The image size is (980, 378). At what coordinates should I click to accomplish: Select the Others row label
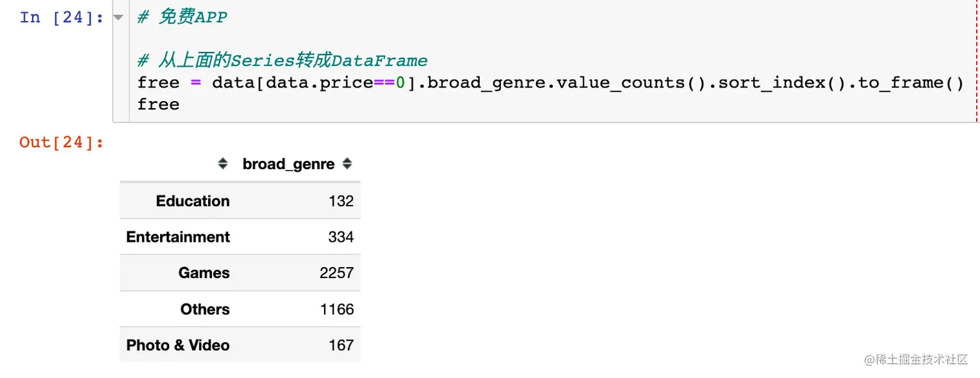(x=205, y=309)
